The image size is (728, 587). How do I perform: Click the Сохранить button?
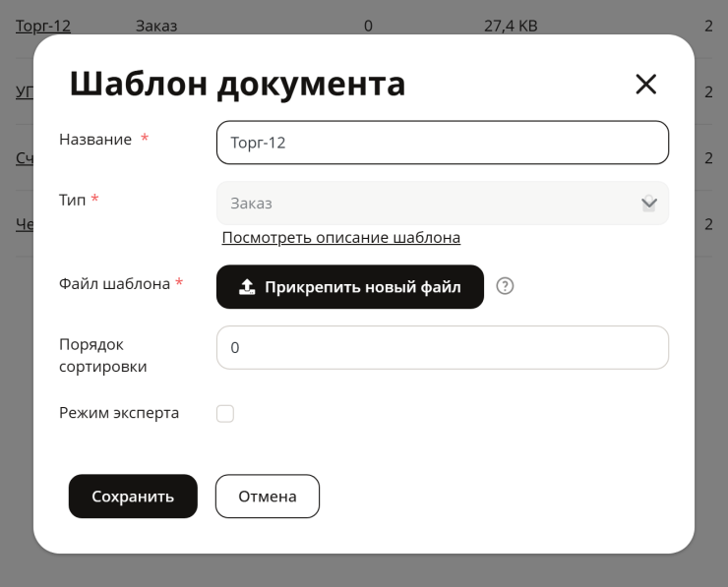click(x=133, y=497)
